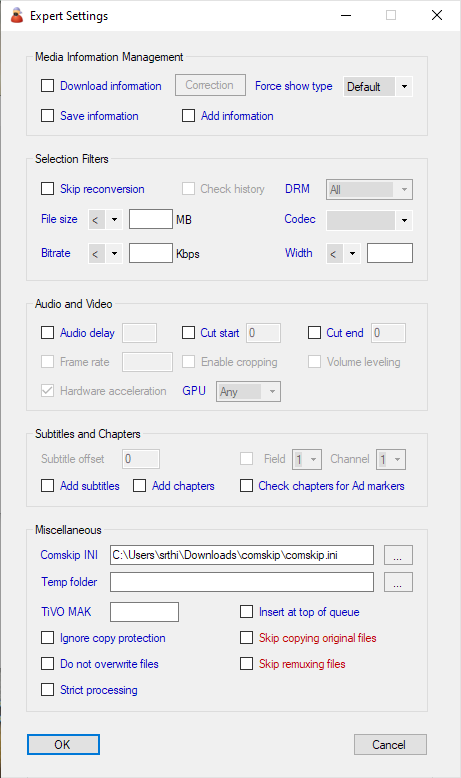
Task: Open the Width comparison operator dropdown
Action: [x=343, y=254]
